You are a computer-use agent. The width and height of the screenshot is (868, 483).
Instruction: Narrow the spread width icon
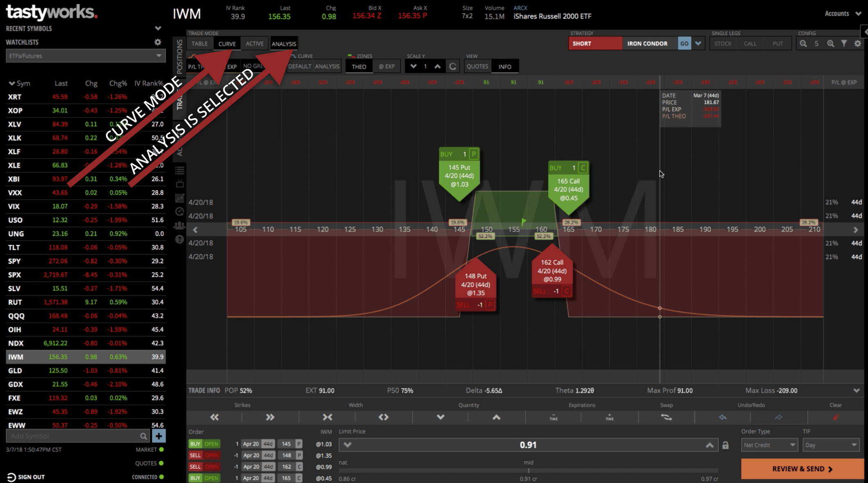327,417
